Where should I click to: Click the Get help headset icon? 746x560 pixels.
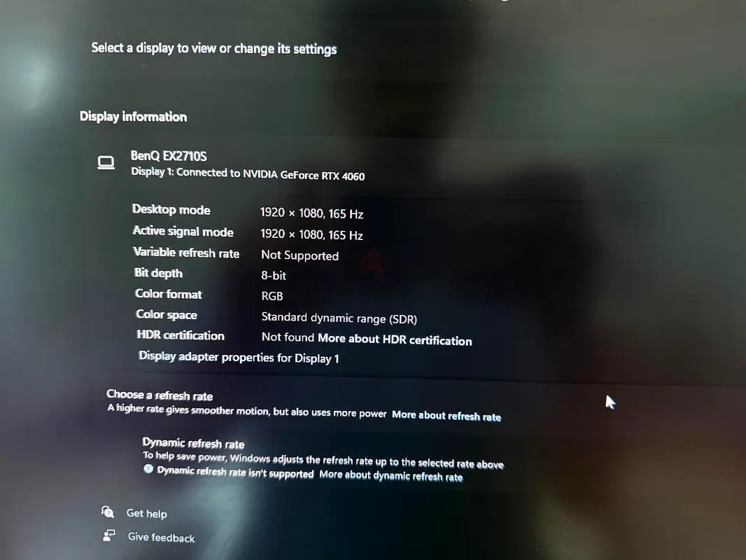click(108, 512)
